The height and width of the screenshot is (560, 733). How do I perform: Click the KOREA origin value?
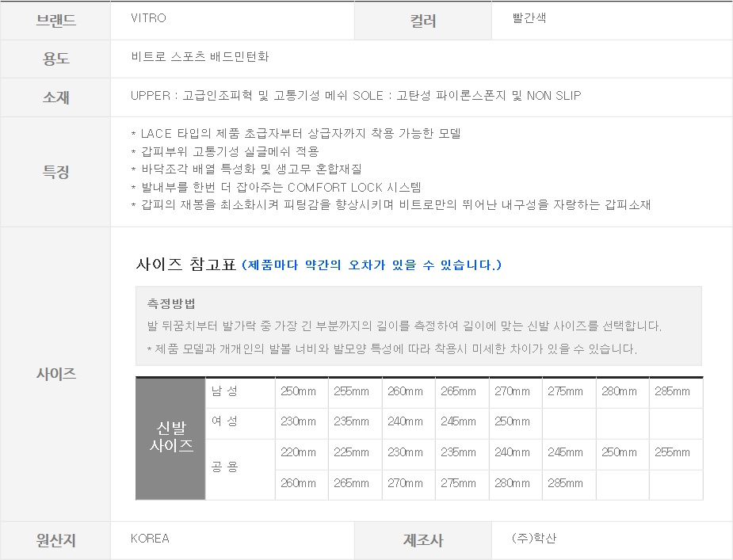point(150,539)
